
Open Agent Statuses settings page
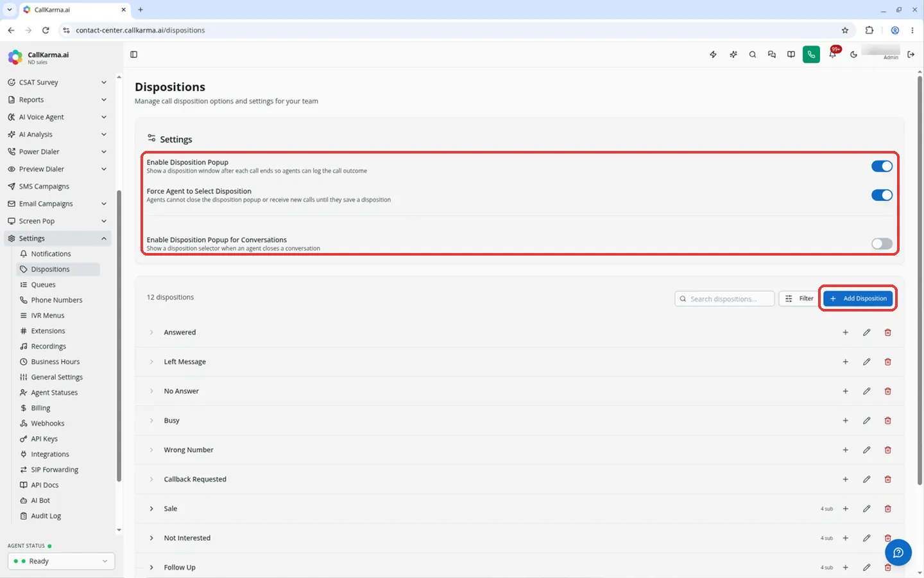[x=58, y=392]
